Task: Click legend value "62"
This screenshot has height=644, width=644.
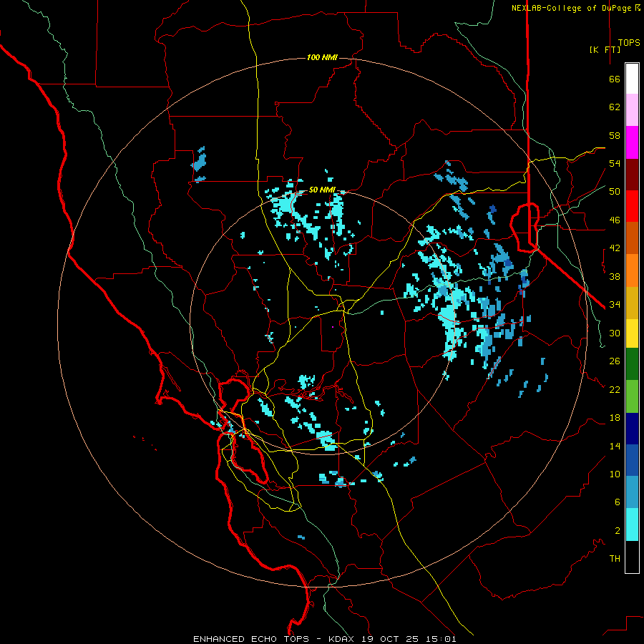Action: (615, 107)
